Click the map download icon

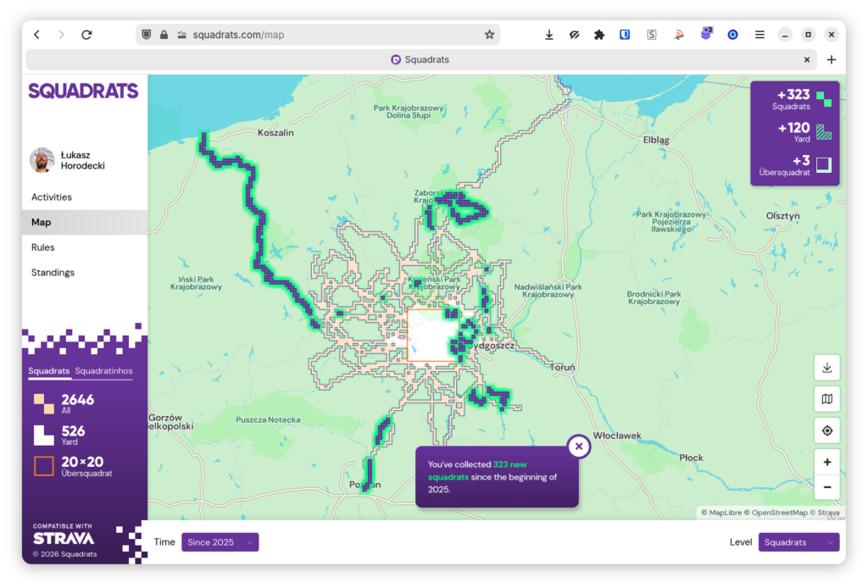[x=826, y=367]
